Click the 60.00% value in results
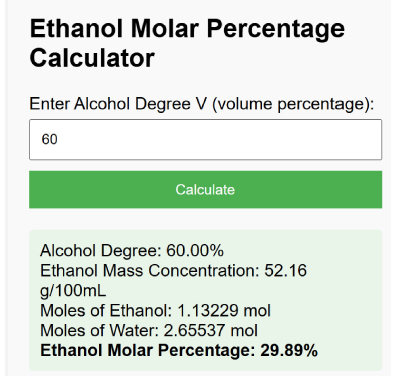The width and height of the screenshot is (407, 383). click(195, 250)
